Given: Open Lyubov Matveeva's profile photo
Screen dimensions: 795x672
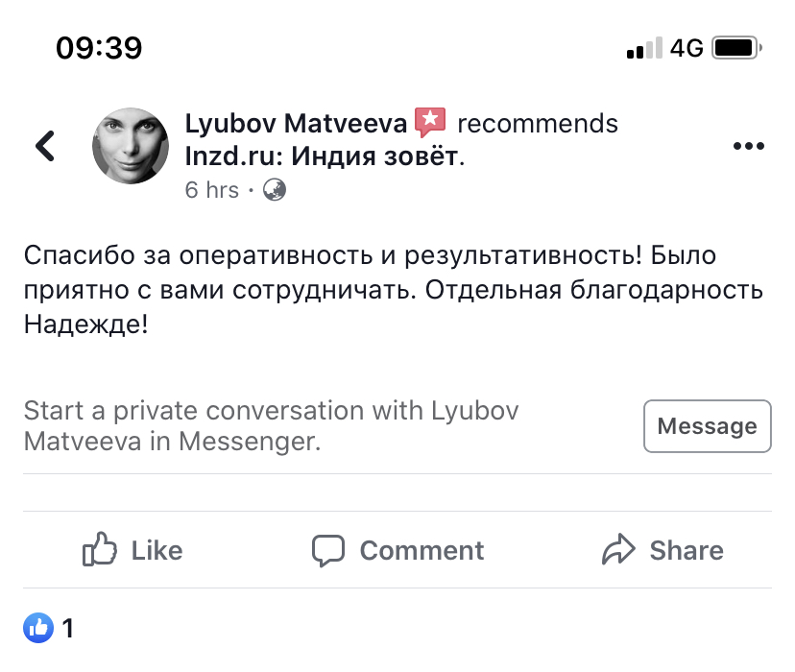Looking at the screenshot, I should (x=130, y=146).
